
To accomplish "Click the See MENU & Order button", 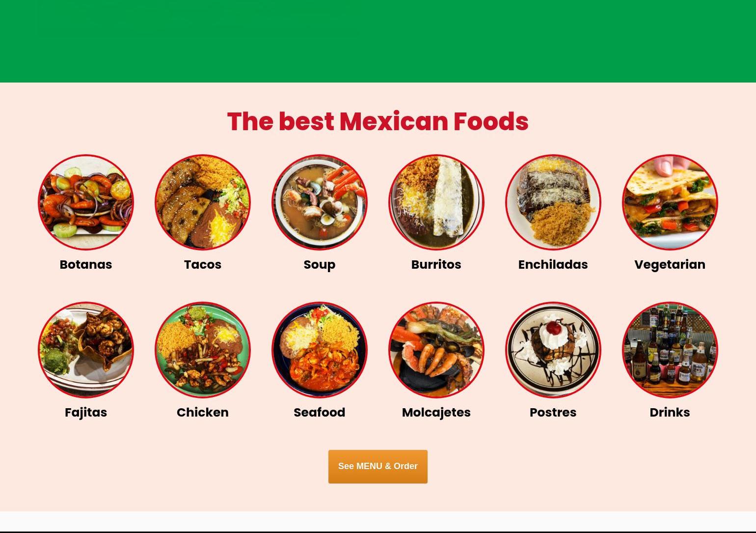I will (x=378, y=467).
